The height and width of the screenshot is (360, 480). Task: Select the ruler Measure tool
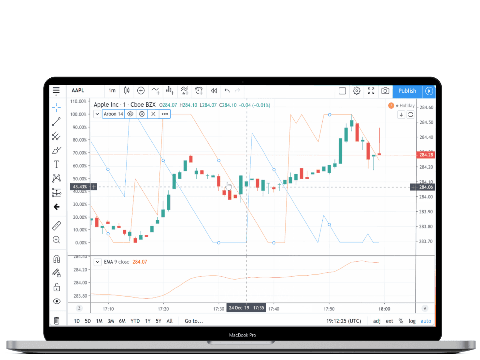coord(56,226)
